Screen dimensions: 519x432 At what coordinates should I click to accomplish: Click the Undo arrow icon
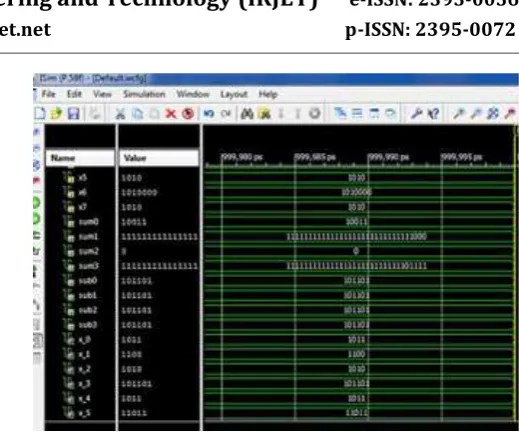coord(209,114)
